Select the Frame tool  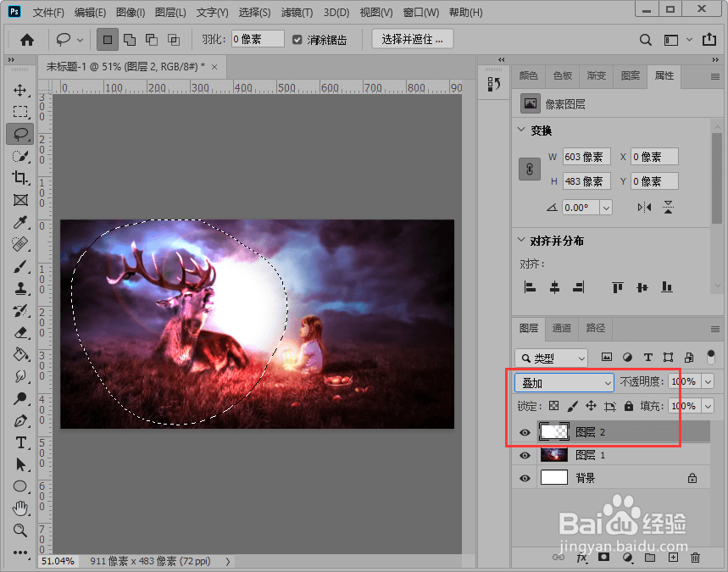(x=20, y=200)
